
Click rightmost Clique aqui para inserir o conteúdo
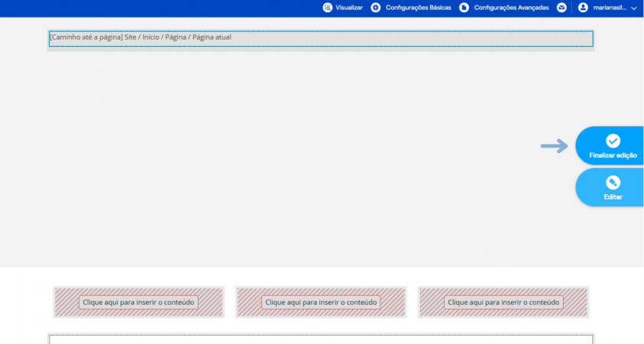click(503, 302)
